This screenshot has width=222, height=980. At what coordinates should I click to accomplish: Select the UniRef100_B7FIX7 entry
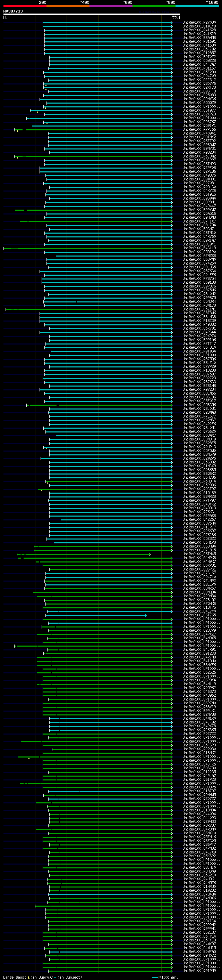tap(199, 221)
